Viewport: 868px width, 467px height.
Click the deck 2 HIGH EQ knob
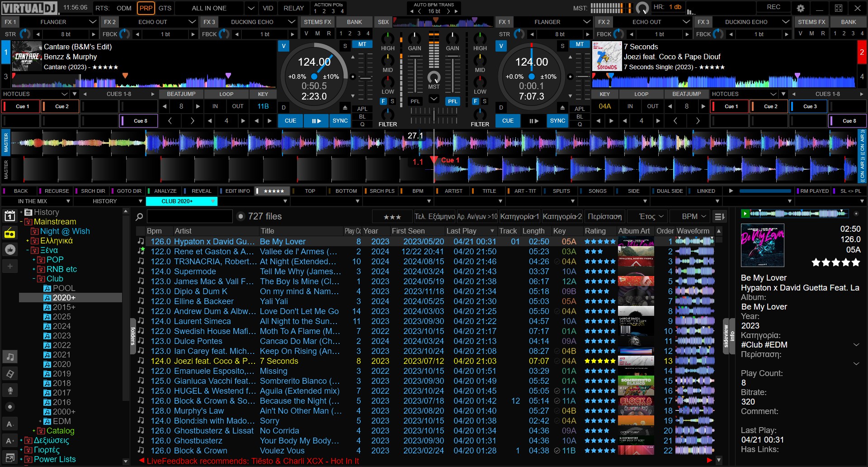point(480,38)
